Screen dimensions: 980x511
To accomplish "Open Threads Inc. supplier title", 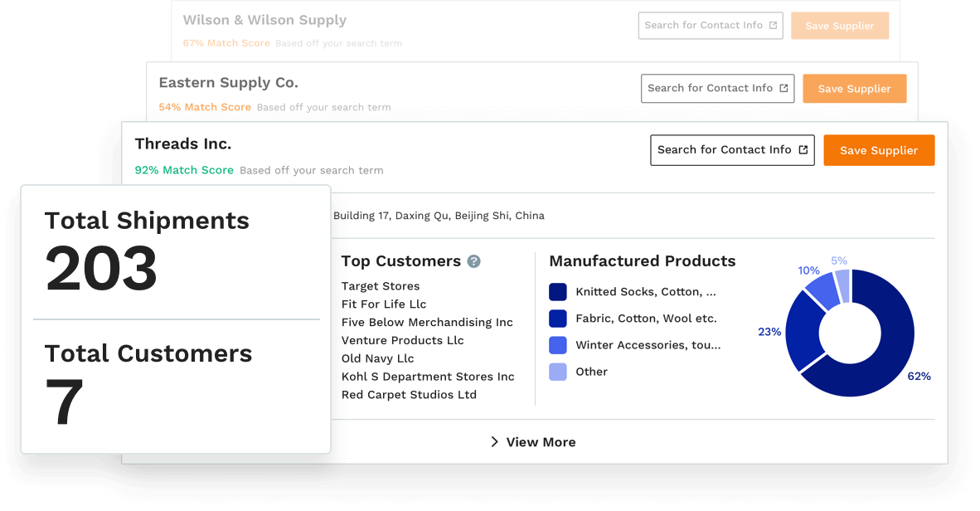I will (x=183, y=144).
